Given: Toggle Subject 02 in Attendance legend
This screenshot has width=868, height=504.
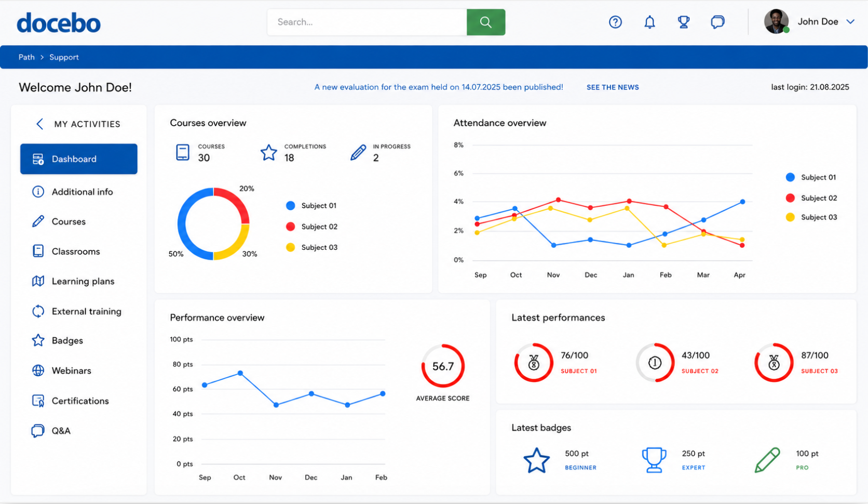Looking at the screenshot, I should click(811, 198).
